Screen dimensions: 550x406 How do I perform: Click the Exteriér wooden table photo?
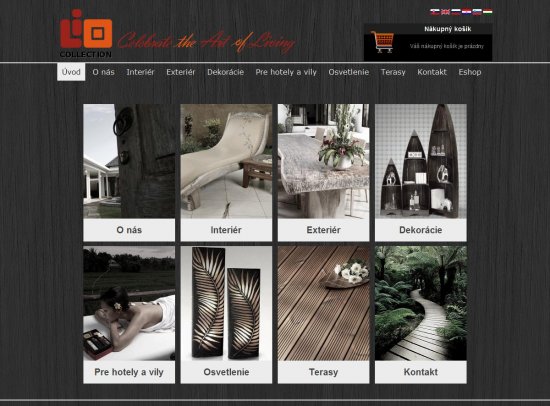click(x=323, y=161)
